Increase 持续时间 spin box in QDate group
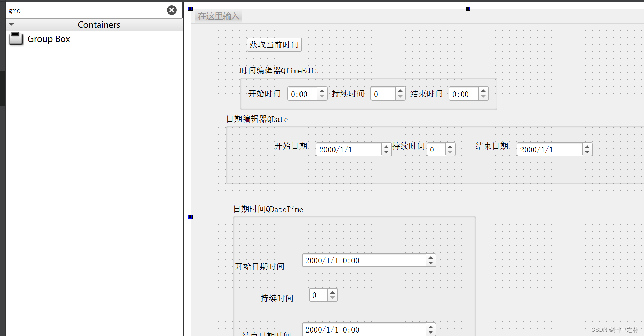The image size is (644, 336). point(450,147)
